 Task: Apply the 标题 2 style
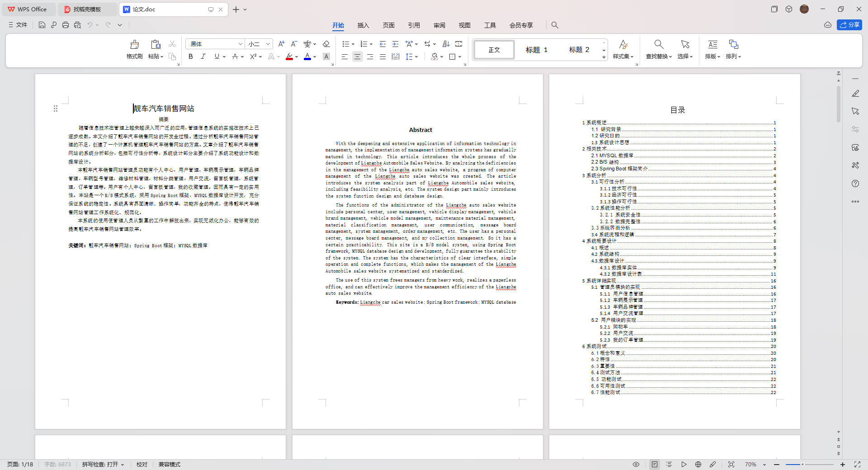point(579,50)
